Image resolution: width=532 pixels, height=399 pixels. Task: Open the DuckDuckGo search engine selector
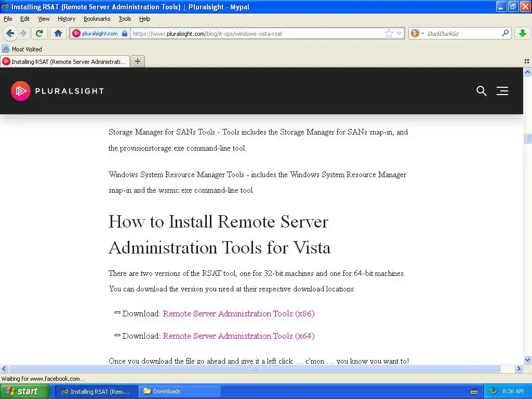pos(417,33)
